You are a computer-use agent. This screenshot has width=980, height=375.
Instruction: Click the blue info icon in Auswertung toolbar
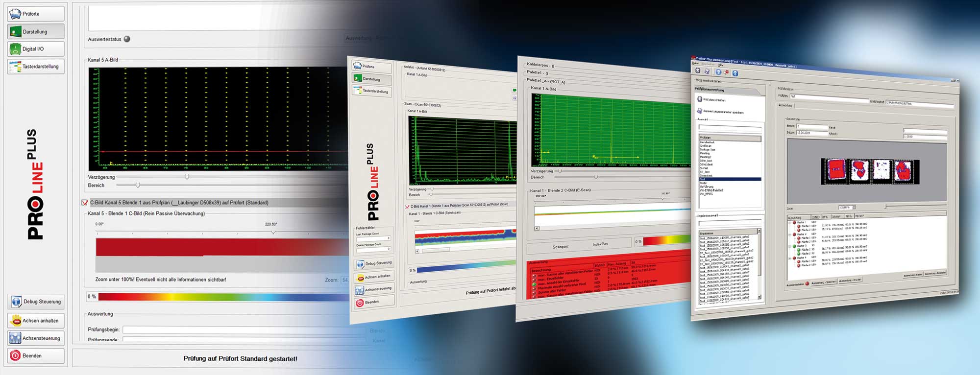pos(735,73)
